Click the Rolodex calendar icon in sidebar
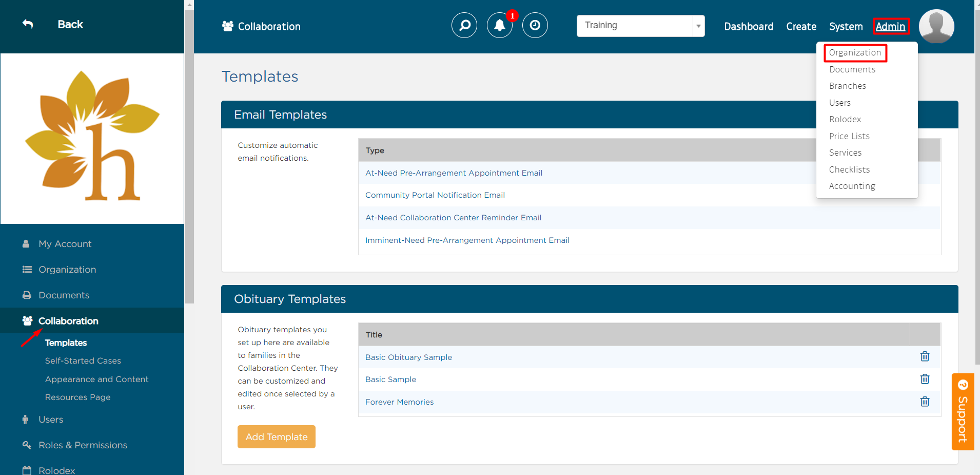This screenshot has width=980, height=475. tap(27, 470)
